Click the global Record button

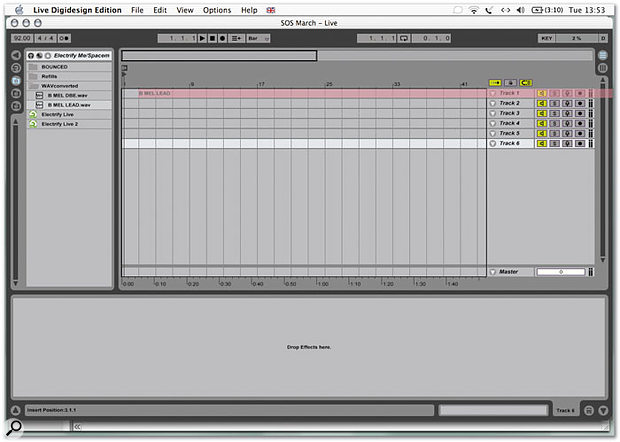(223, 38)
